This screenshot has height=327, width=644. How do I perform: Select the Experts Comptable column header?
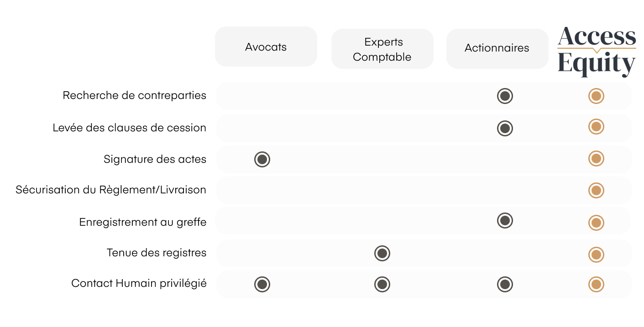(x=382, y=49)
